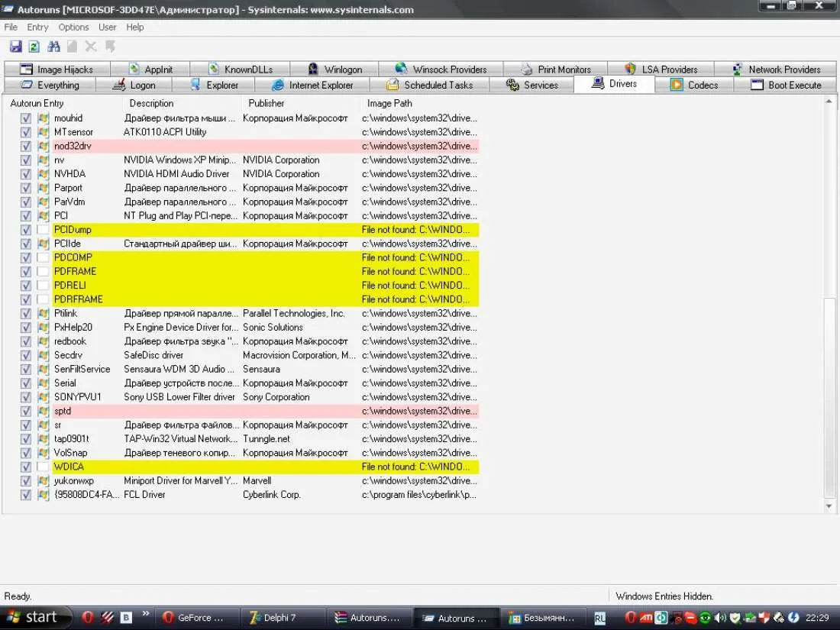Switch to the Codecs tab
This screenshot has width=840, height=630.
click(x=694, y=85)
